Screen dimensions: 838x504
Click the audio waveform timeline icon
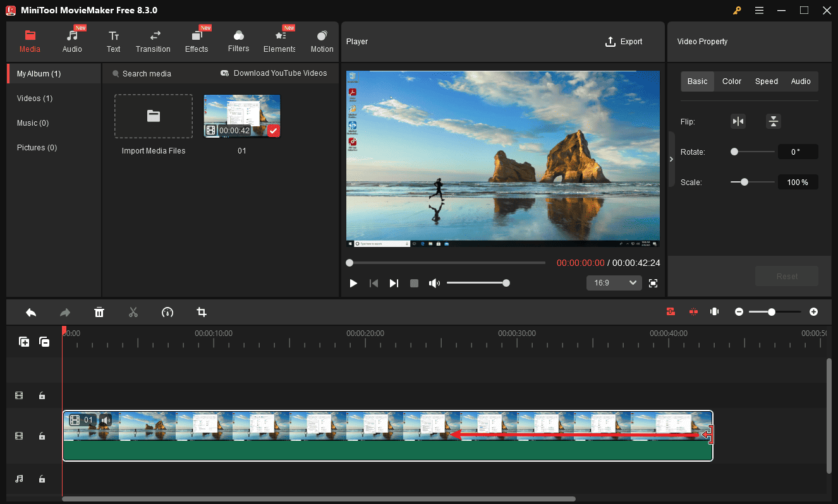pyautogui.click(x=715, y=311)
